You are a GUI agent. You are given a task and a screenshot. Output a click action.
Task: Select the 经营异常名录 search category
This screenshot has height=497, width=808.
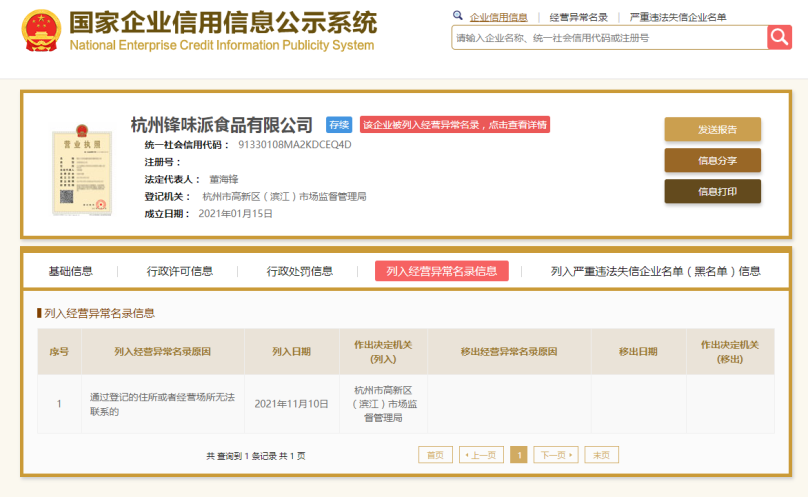578,17
